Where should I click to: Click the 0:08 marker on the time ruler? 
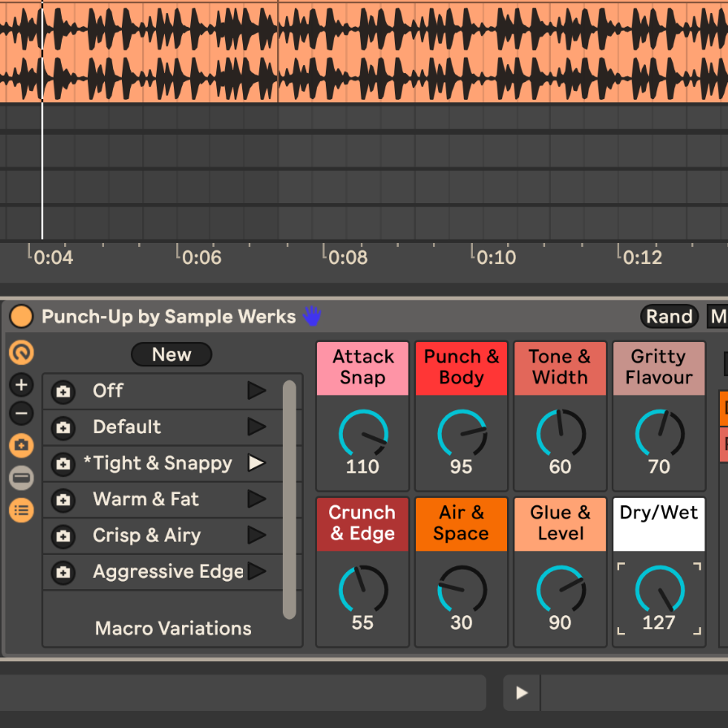tap(347, 258)
